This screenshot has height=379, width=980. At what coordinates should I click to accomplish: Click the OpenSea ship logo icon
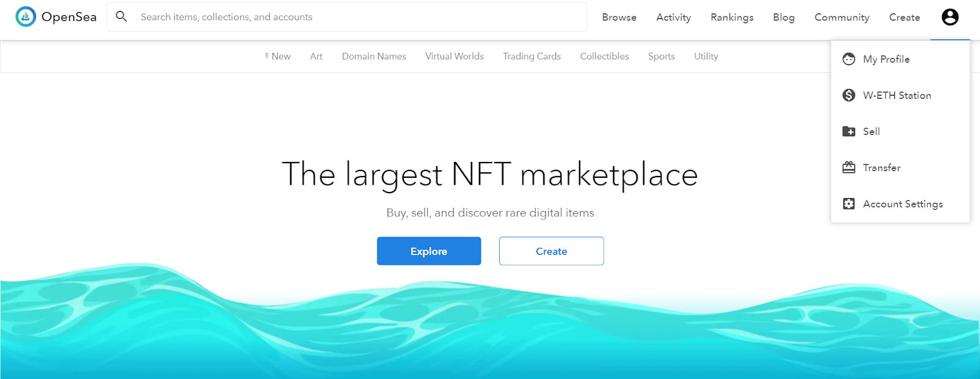(26, 17)
